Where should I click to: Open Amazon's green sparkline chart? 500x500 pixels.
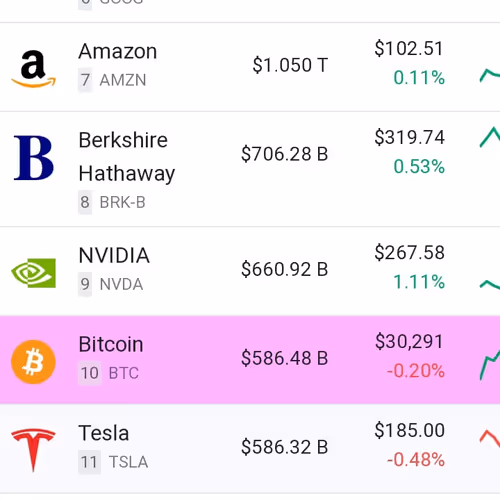(x=490, y=75)
